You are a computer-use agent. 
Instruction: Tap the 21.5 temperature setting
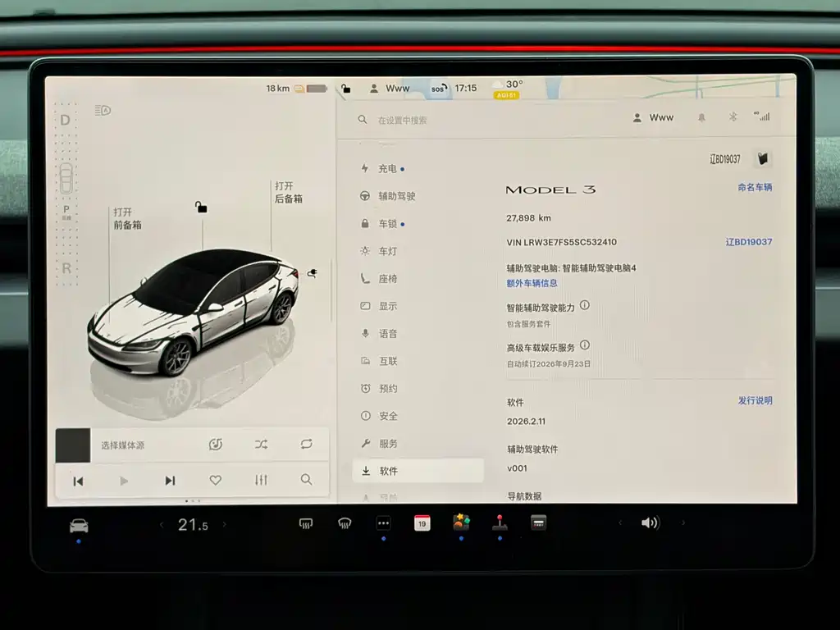pyautogui.click(x=193, y=525)
